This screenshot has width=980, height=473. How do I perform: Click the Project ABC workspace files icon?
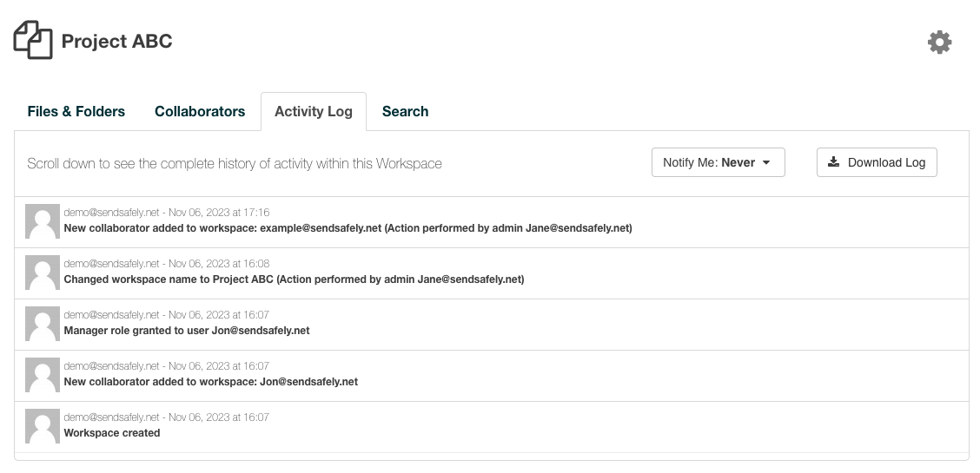pos(33,41)
